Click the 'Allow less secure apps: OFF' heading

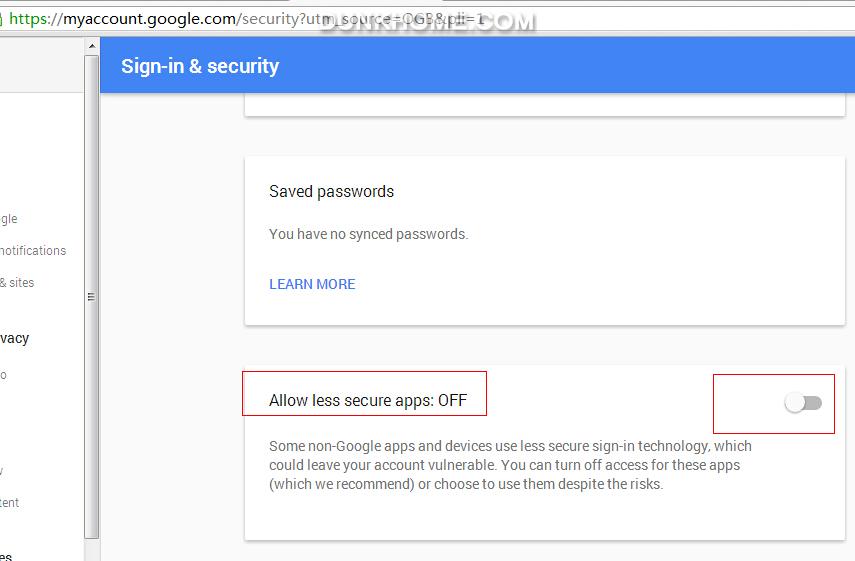coord(368,400)
